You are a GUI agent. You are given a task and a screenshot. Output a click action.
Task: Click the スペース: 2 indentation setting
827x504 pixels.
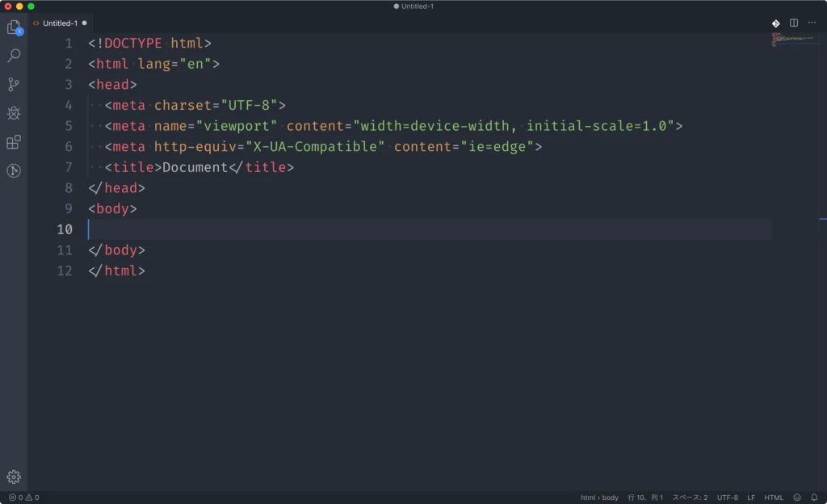tap(690, 498)
